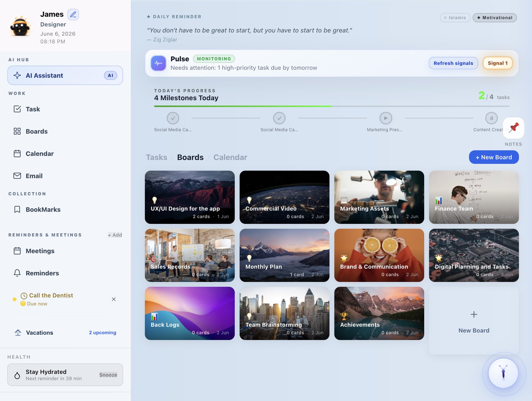Click James's avatar picture
This screenshot has height=401, width=532.
(x=20, y=27)
